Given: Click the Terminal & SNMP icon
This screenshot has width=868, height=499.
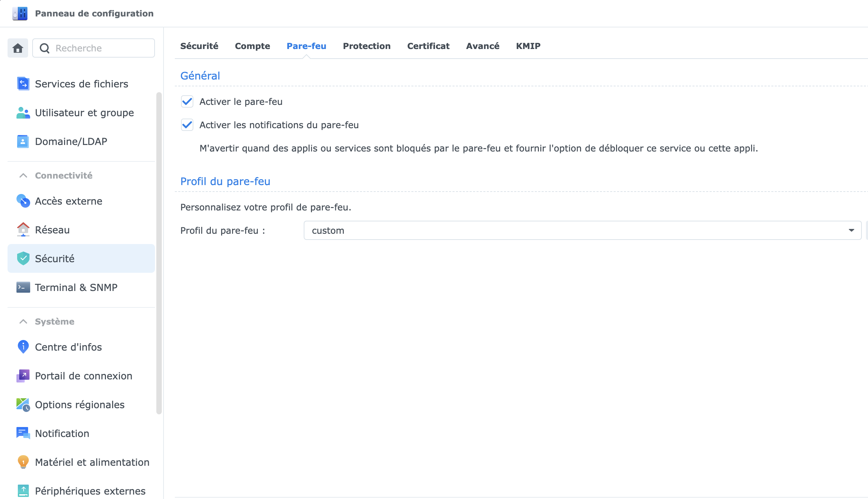Looking at the screenshot, I should [x=23, y=288].
